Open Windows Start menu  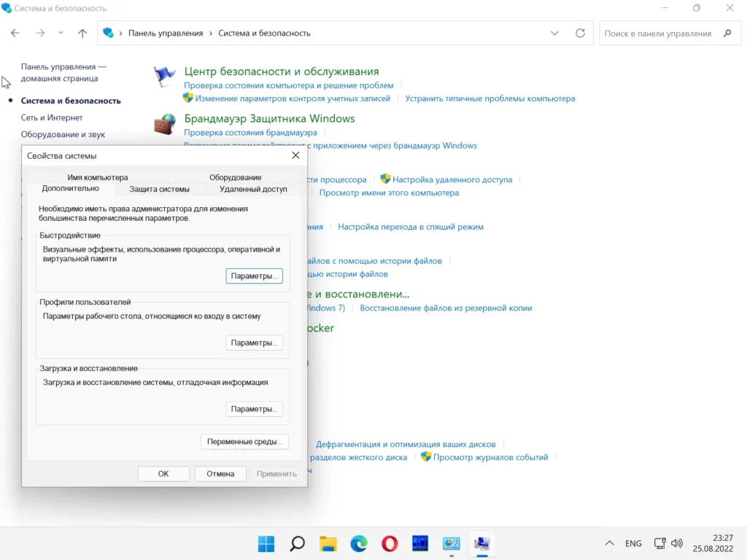266,543
